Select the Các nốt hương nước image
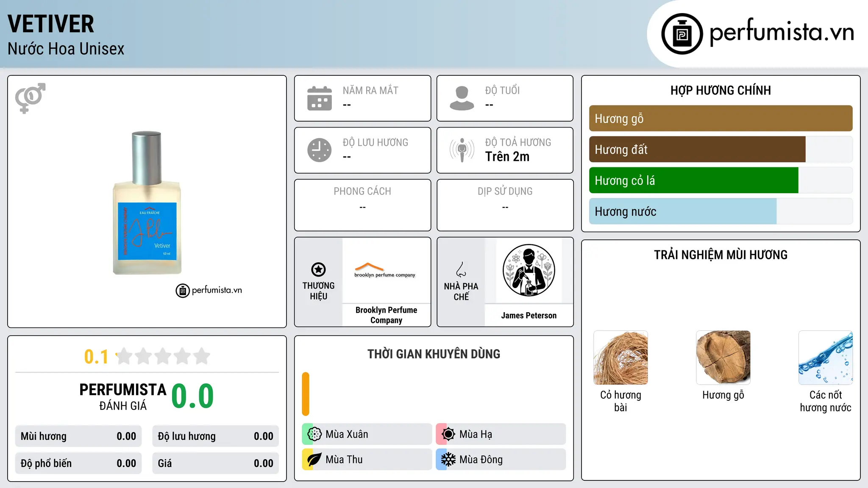 tap(826, 358)
